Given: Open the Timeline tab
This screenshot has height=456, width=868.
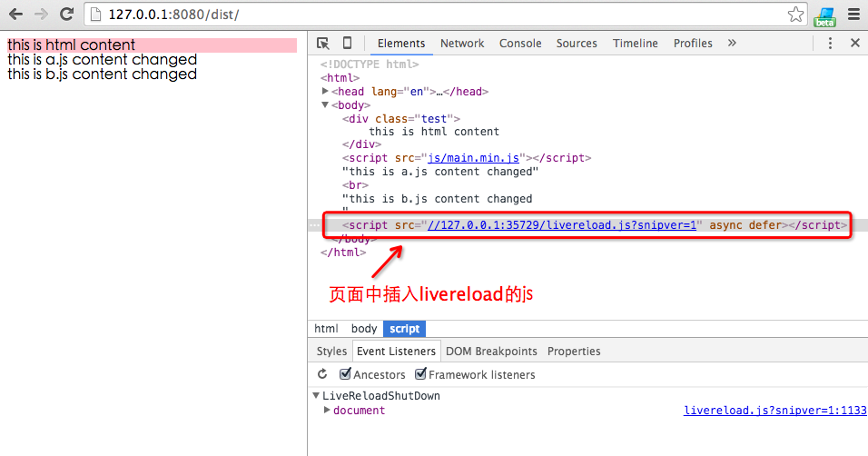Looking at the screenshot, I should tap(636, 44).
